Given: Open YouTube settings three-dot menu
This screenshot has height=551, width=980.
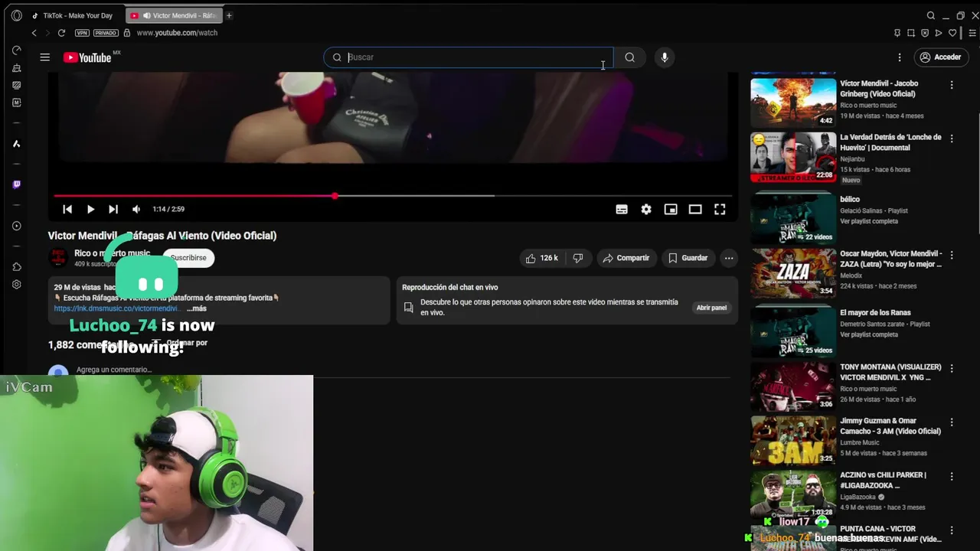Looking at the screenshot, I should 900,57.
